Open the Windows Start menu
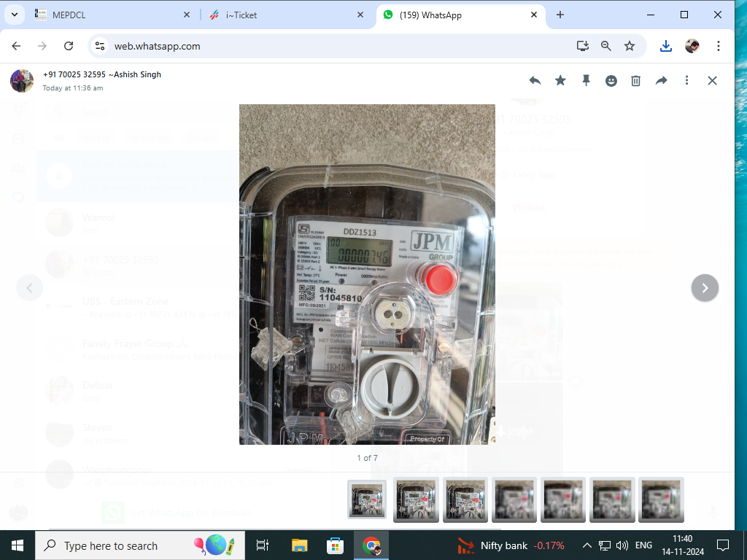Viewport: 747px width, 560px height. 18,545
